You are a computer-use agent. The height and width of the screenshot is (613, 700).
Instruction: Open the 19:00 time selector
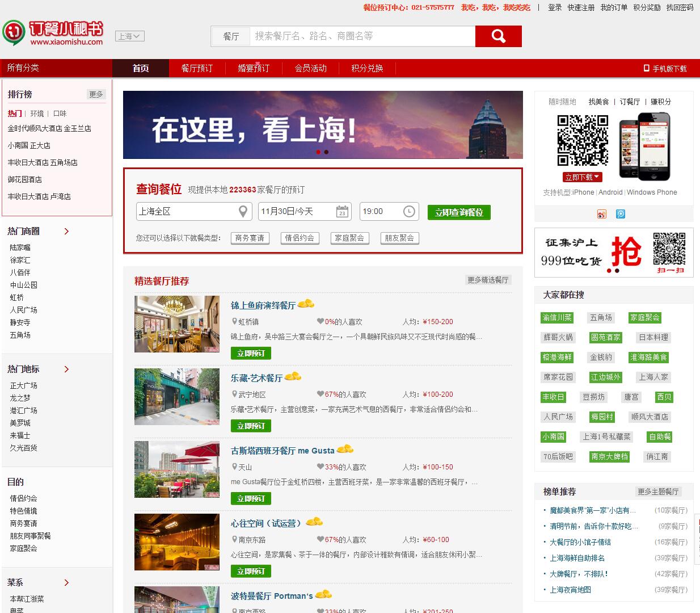(389, 212)
